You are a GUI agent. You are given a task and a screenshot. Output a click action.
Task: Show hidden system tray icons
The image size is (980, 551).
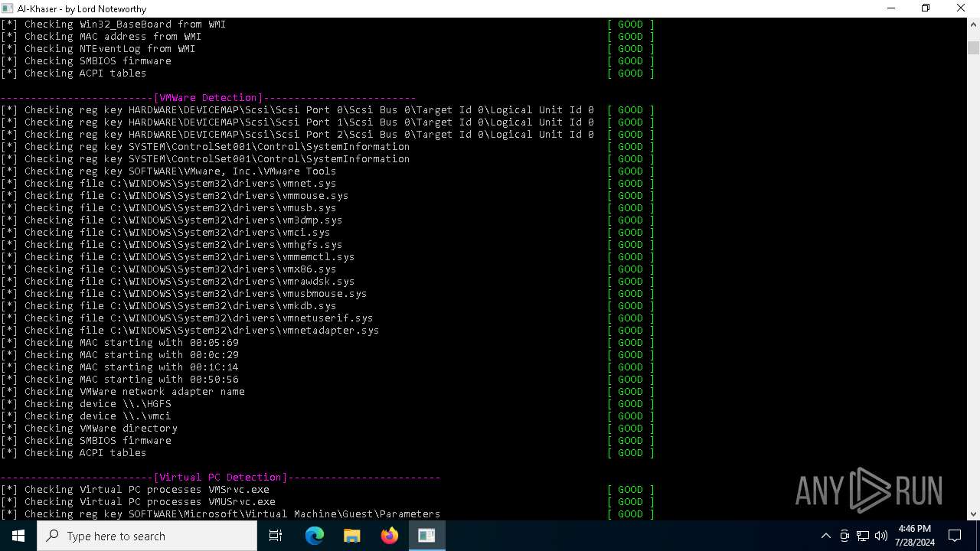click(x=825, y=536)
